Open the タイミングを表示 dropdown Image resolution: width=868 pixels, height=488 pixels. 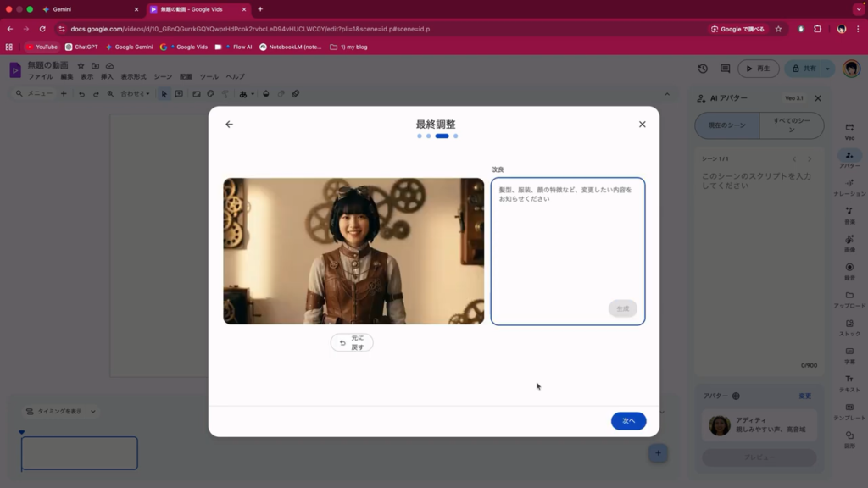pos(61,412)
